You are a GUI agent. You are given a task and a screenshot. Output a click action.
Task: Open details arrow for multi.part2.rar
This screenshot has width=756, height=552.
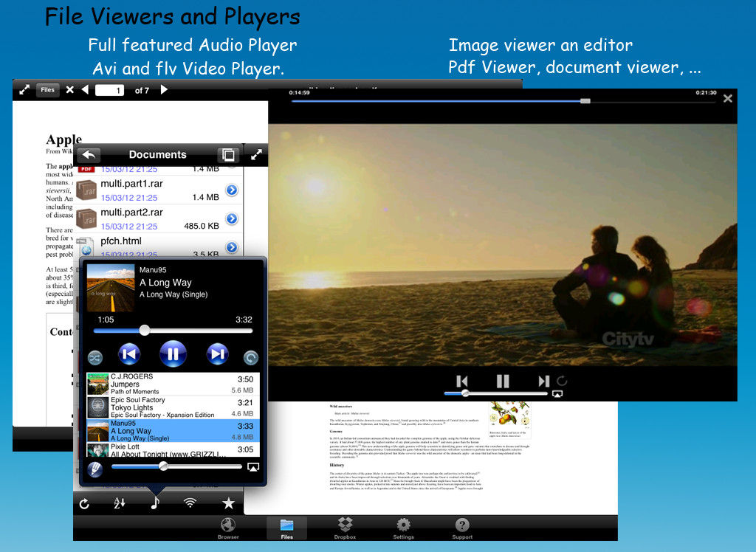232,218
